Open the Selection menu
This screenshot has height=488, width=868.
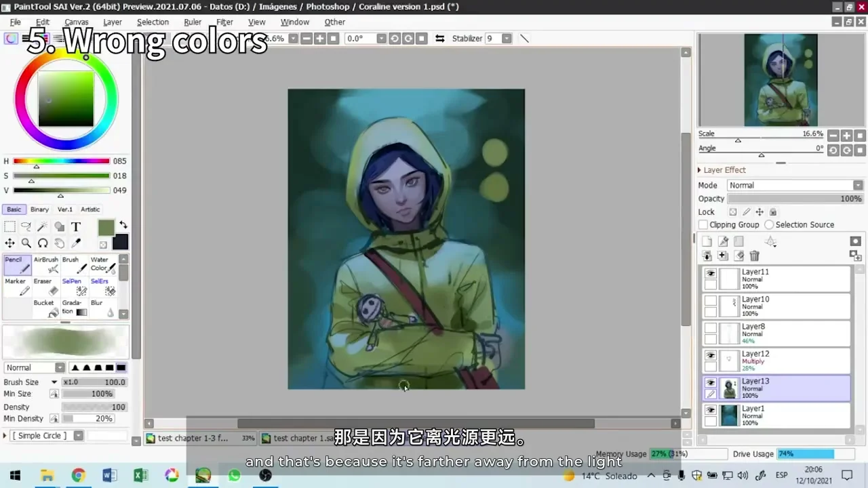coord(153,22)
